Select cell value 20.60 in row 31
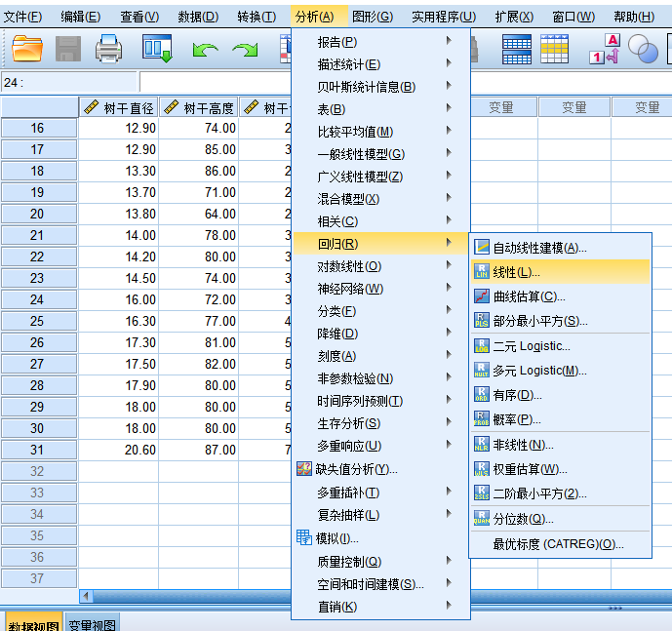 (x=119, y=450)
